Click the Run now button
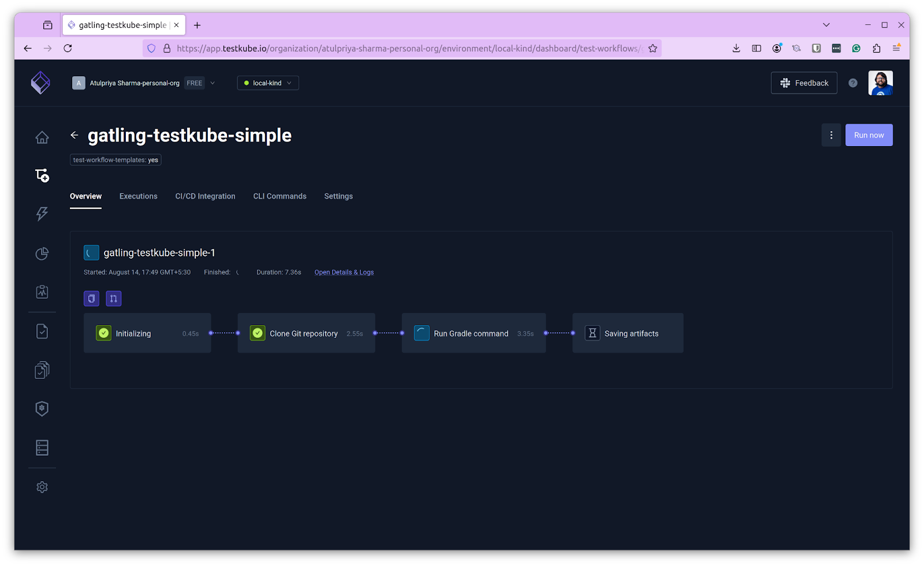Screen dimensions: 924x566 [x=869, y=135]
